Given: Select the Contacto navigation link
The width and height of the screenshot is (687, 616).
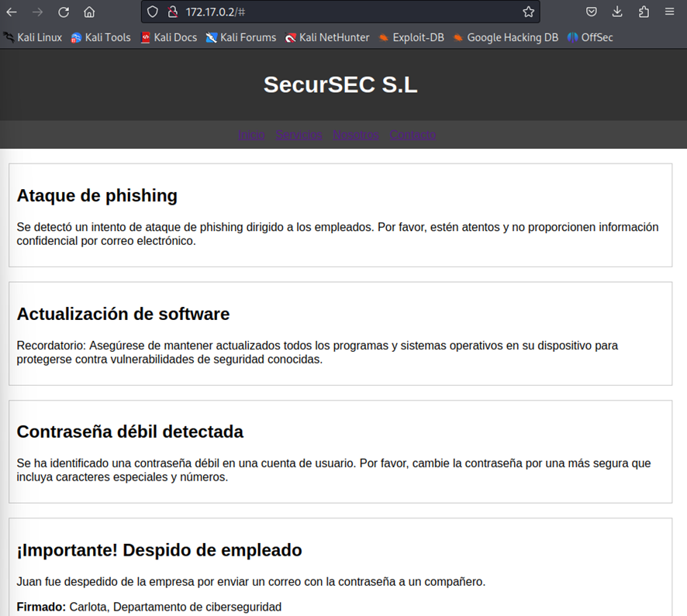Looking at the screenshot, I should pyautogui.click(x=413, y=135).
